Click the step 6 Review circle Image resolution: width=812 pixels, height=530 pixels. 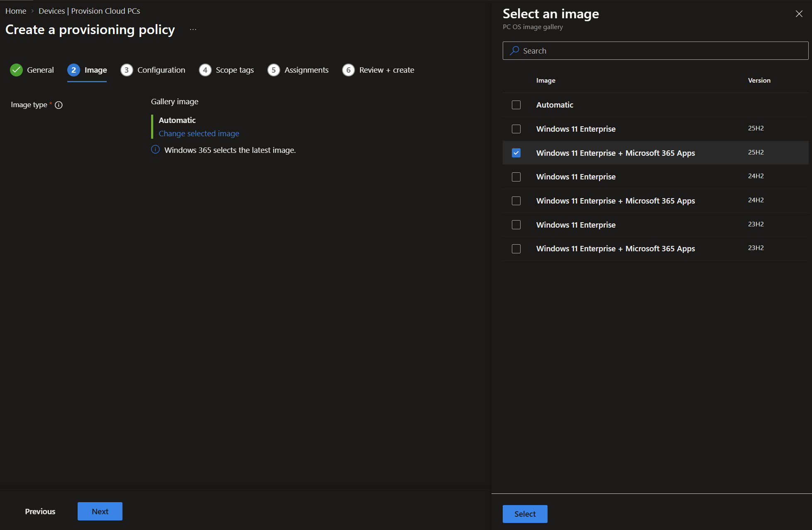(348, 70)
